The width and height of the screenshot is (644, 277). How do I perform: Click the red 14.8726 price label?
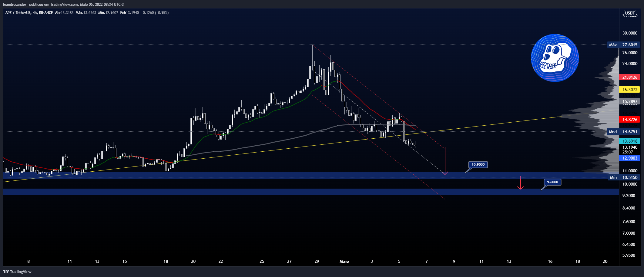(630, 120)
